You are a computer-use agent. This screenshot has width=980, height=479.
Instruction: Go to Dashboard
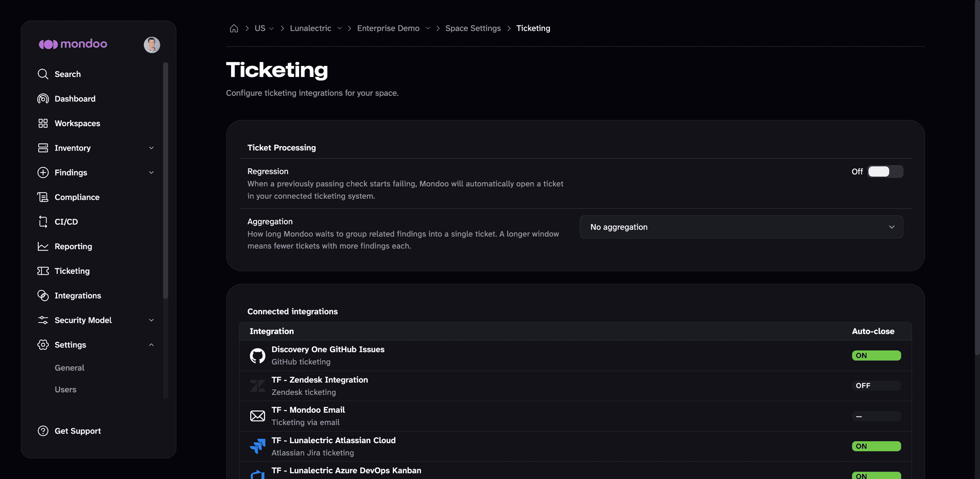click(x=75, y=98)
